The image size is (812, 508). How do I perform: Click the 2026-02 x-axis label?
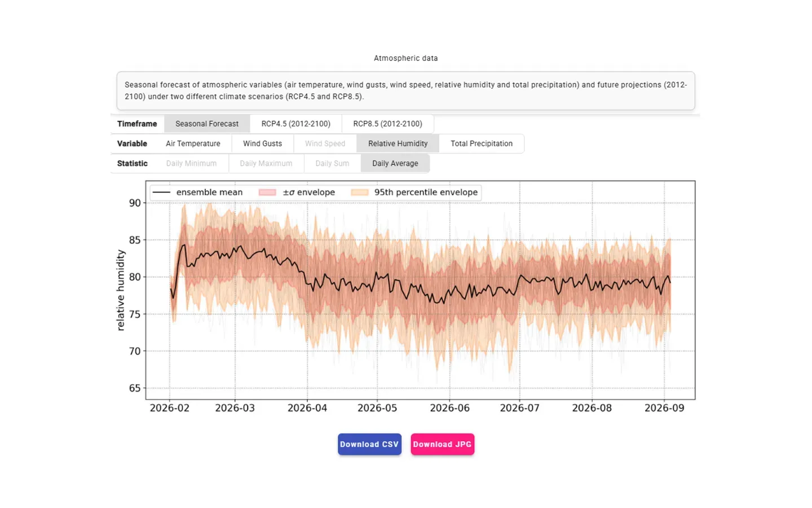170,408
